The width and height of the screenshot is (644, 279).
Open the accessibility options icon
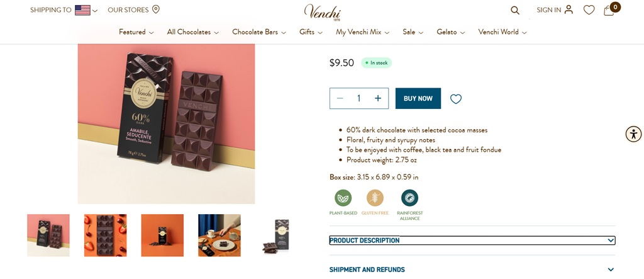point(633,134)
